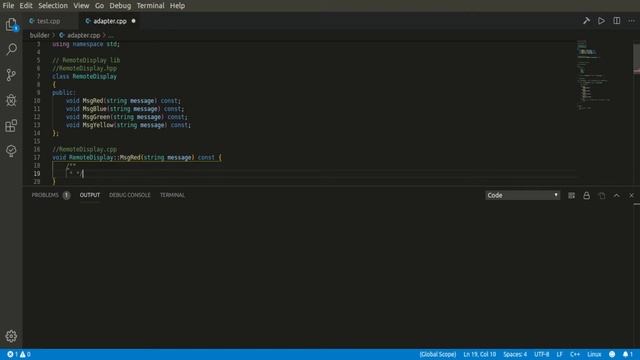640x360 pixels.
Task: Maximize the panel with the chevron up
Action: tap(616, 196)
